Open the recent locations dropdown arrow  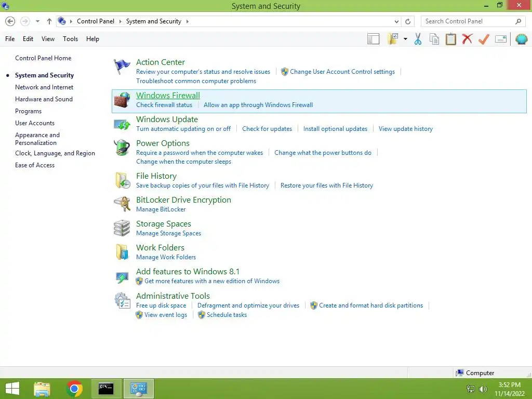click(x=37, y=21)
